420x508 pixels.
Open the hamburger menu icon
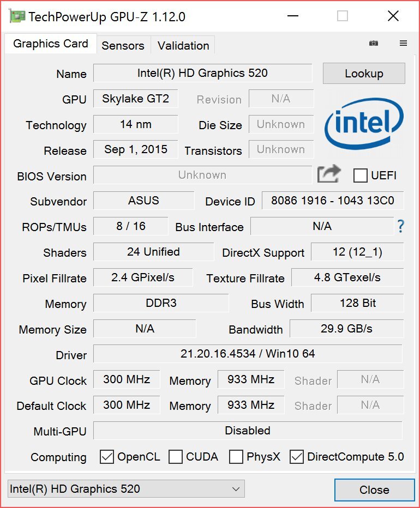tap(403, 43)
